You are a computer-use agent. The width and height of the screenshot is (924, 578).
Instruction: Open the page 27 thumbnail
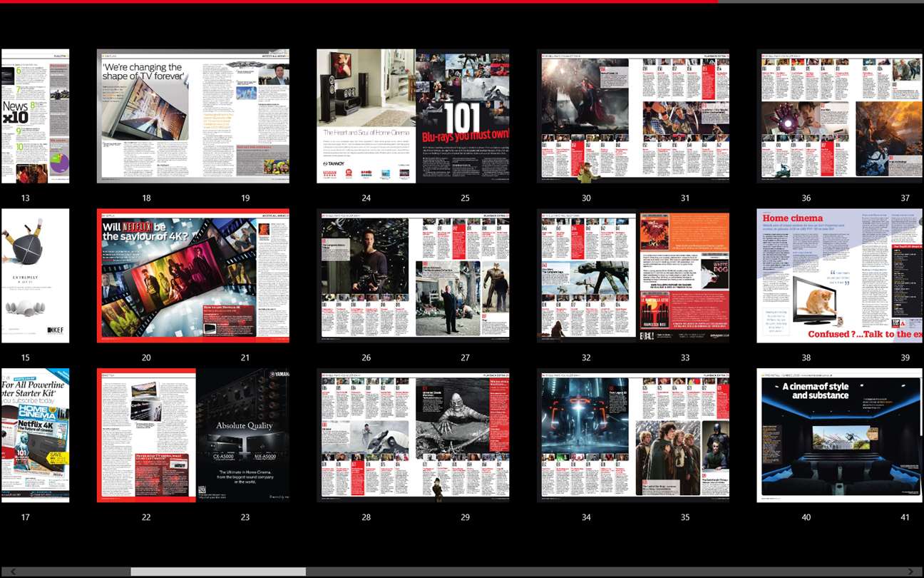[462, 275]
